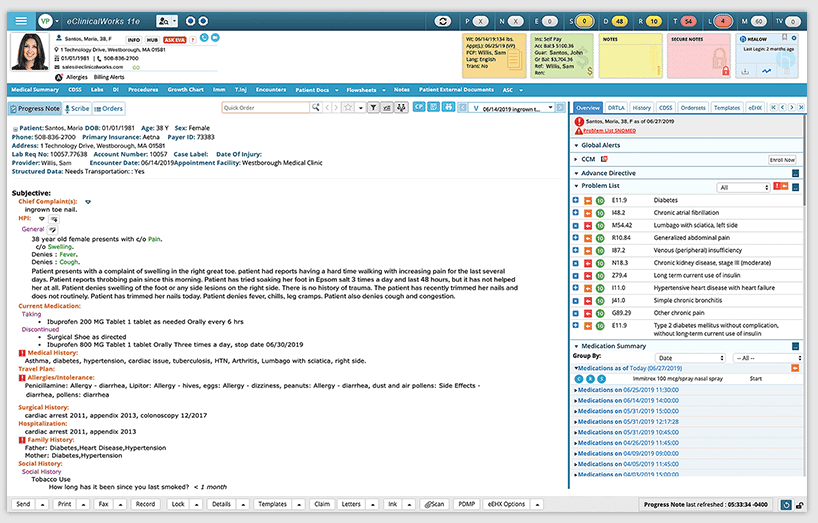Switch to the Scribe view

coord(77,108)
